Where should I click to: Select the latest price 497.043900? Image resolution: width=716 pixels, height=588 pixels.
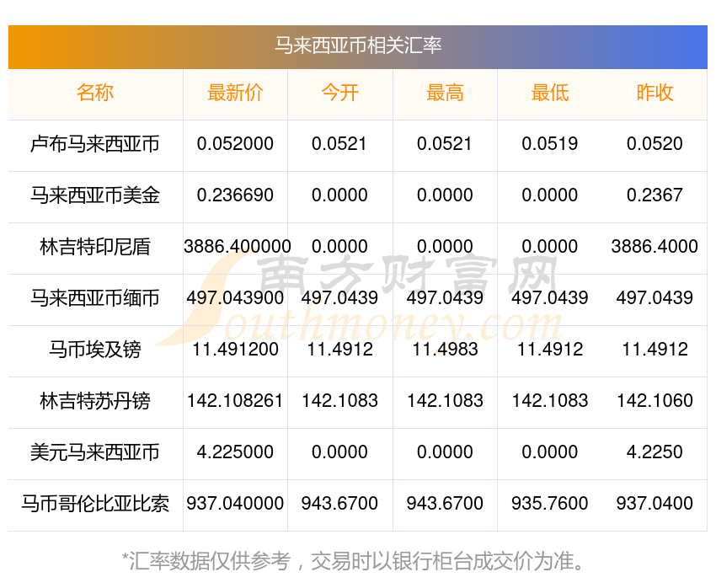point(235,298)
